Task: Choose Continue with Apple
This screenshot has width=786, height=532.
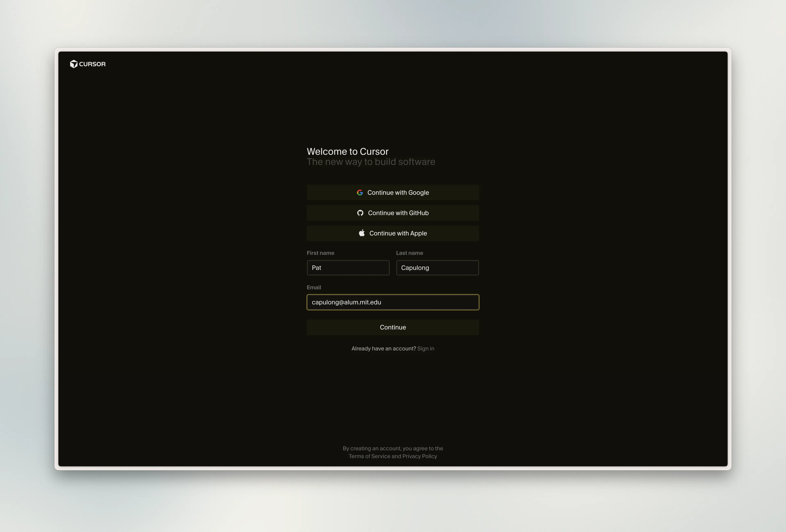Action: (x=393, y=233)
